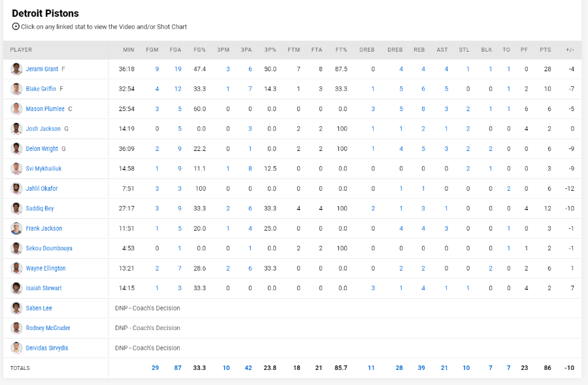View Jerami Grant's 19 field goal attempts
The height and width of the screenshot is (385, 588).
(x=178, y=69)
